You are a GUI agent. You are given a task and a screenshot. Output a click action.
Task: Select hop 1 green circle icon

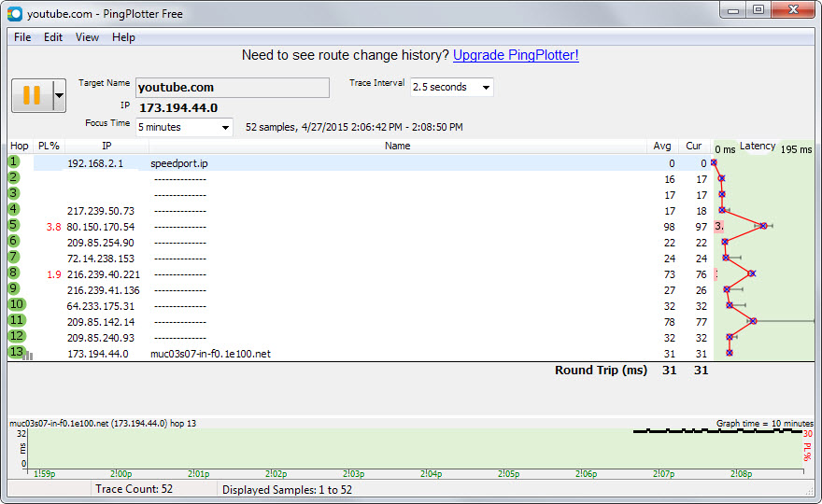(14, 161)
